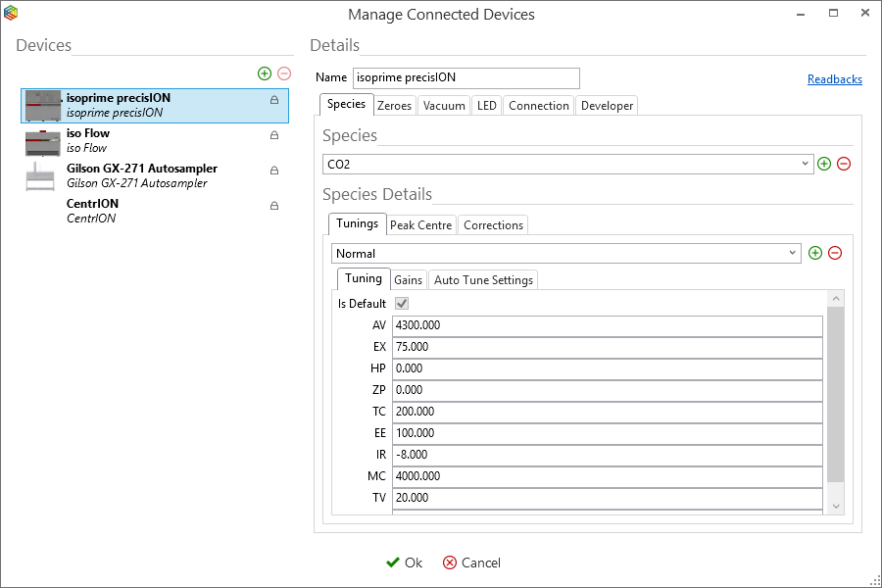882x588 pixels.
Task: Open the Peak Centre tab
Action: 420,225
